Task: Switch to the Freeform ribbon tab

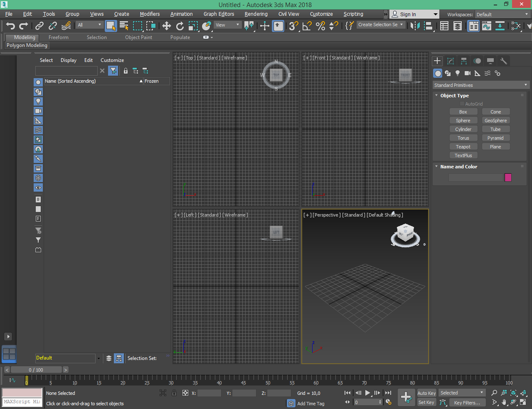Action: [59, 37]
